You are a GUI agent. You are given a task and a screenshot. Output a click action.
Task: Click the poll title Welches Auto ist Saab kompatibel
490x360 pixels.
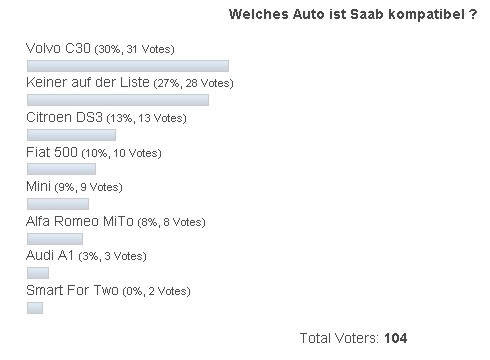(x=353, y=14)
